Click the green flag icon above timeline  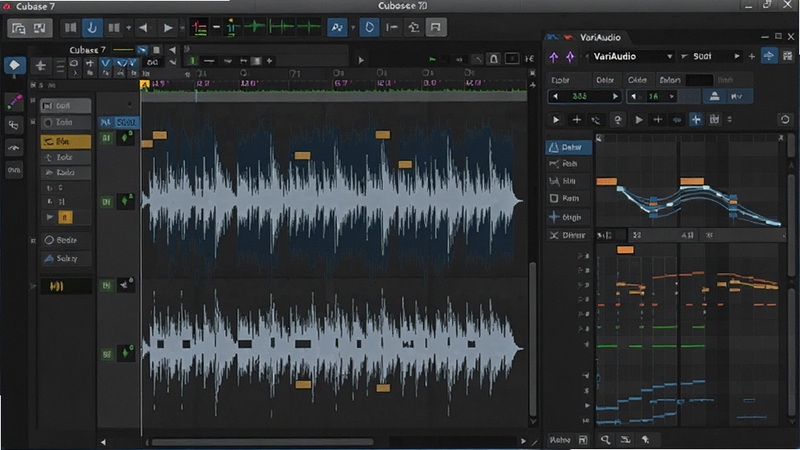[433, 60]
